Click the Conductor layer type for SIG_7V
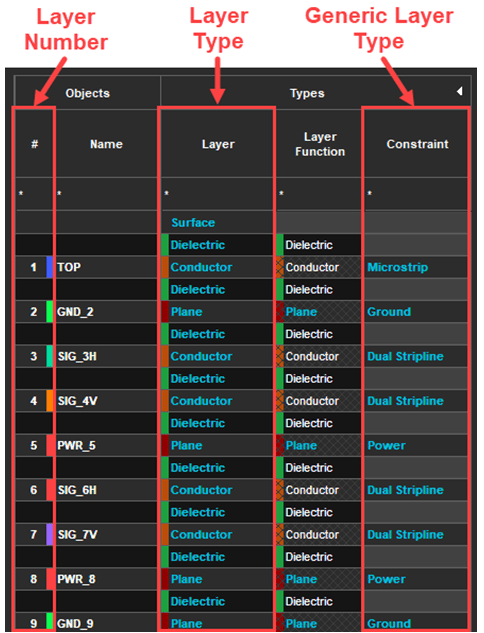 pyautogui.click(x=218, y=534)
